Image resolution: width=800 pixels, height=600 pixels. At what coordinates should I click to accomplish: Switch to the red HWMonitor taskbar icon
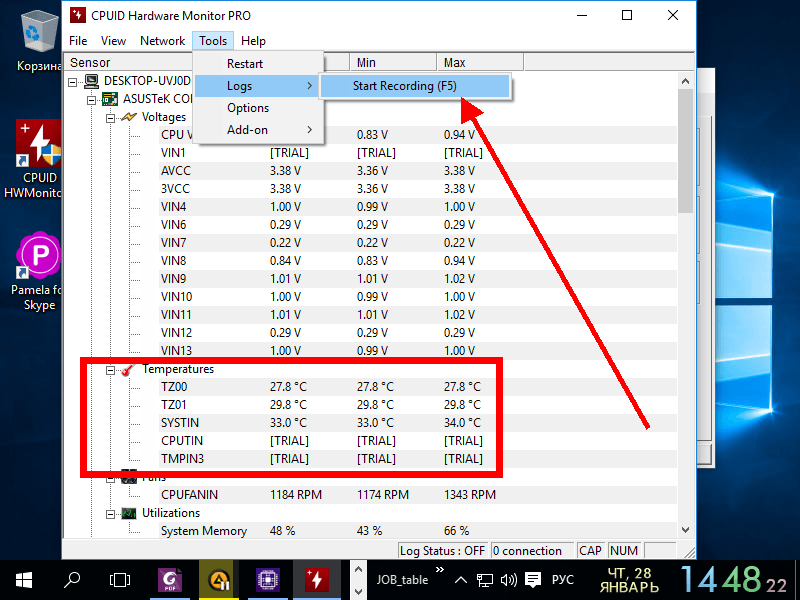(x=316, y=580)
